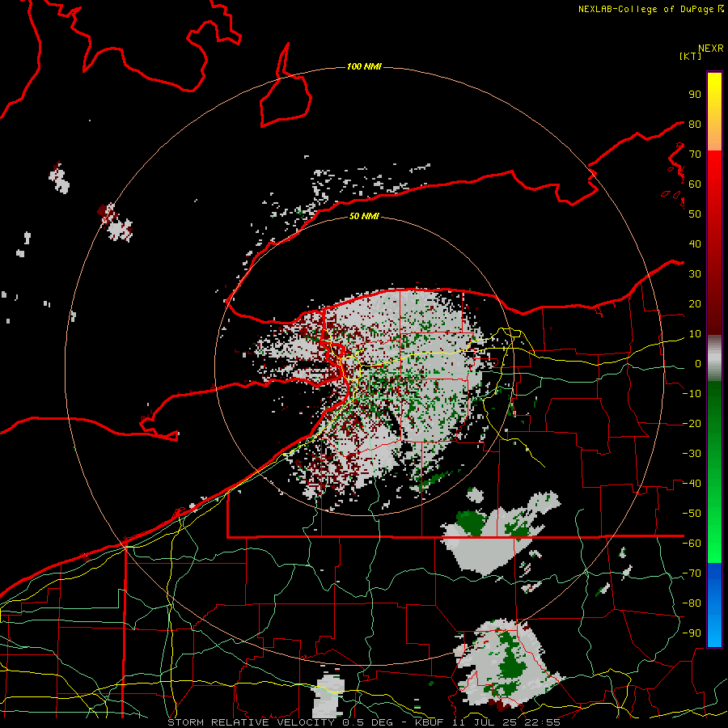Click the bright red segment of the color bar
This screenshot has width=728, height=728.
point(714,171)
